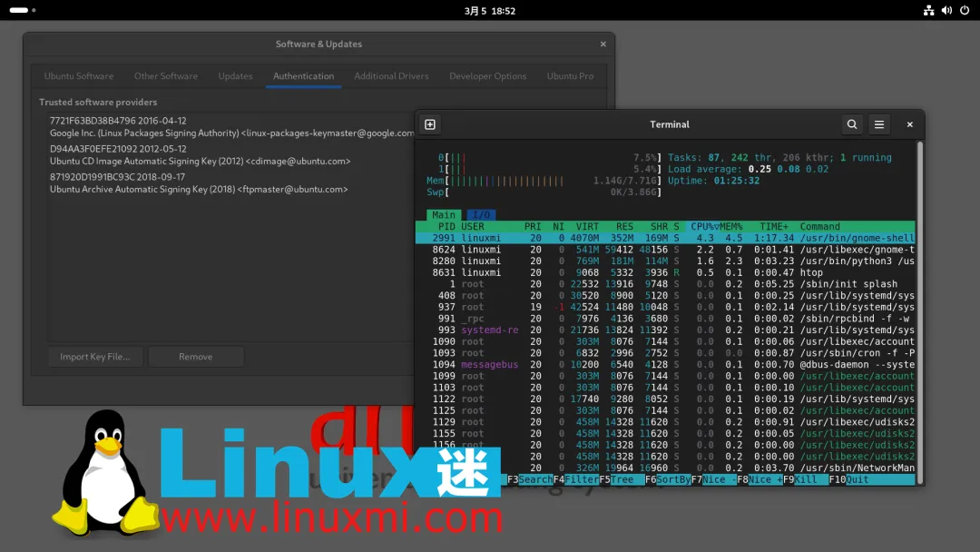980x552 pixels.
Task: Select the NetworkMan process row
Action: point(665,468)
